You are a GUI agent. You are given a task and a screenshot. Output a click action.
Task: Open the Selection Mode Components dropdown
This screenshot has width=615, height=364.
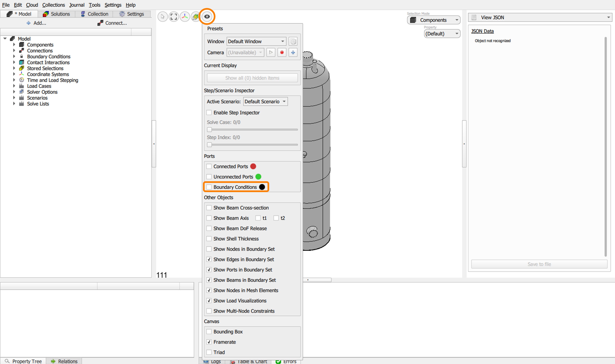(x=433, y=20)
